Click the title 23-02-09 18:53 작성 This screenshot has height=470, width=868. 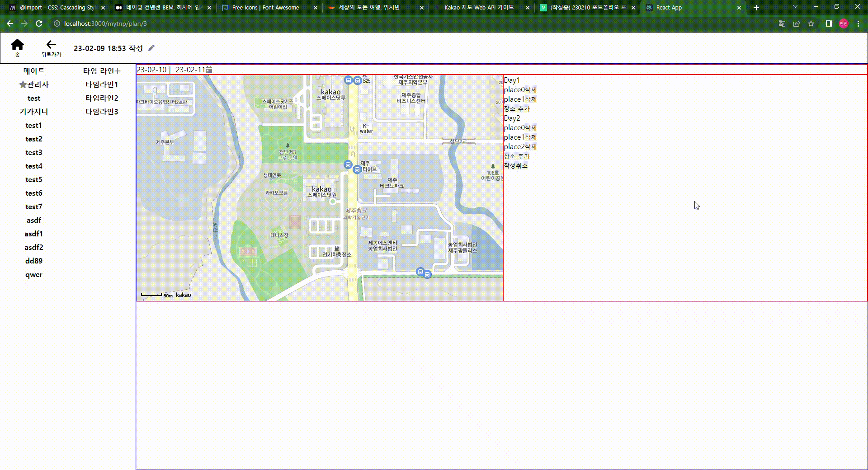point(108,48)
